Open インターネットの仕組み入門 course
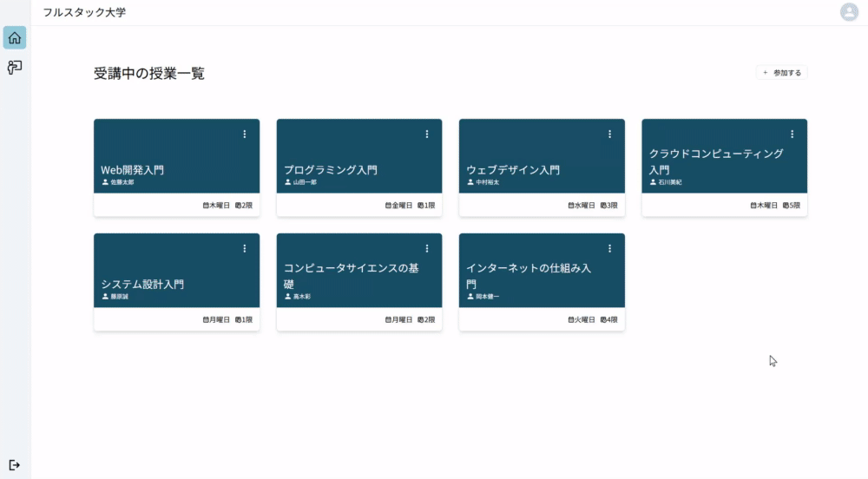The image size is (868, 479). [x=542, y=282]
